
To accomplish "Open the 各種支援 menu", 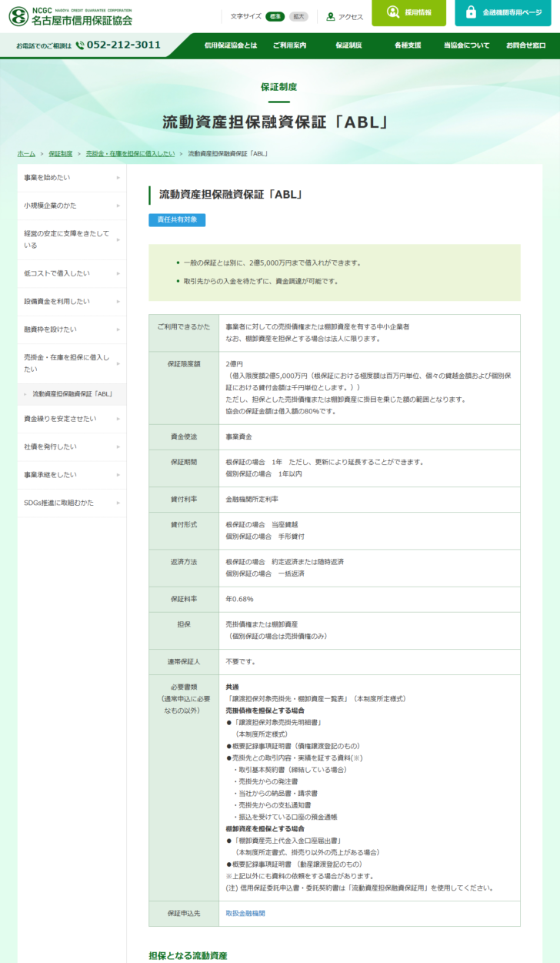I will (408, 45).
